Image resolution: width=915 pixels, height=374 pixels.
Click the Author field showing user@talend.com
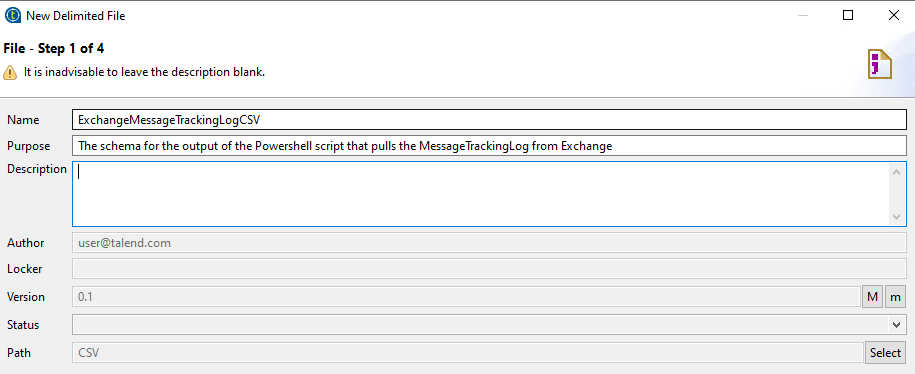pos(489,243)
